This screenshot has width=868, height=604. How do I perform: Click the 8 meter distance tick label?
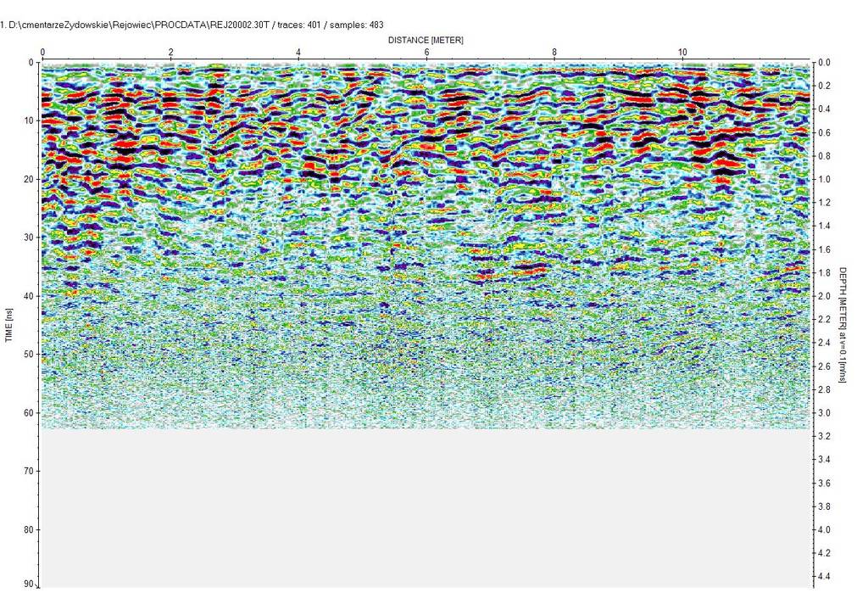pos(554,52)
